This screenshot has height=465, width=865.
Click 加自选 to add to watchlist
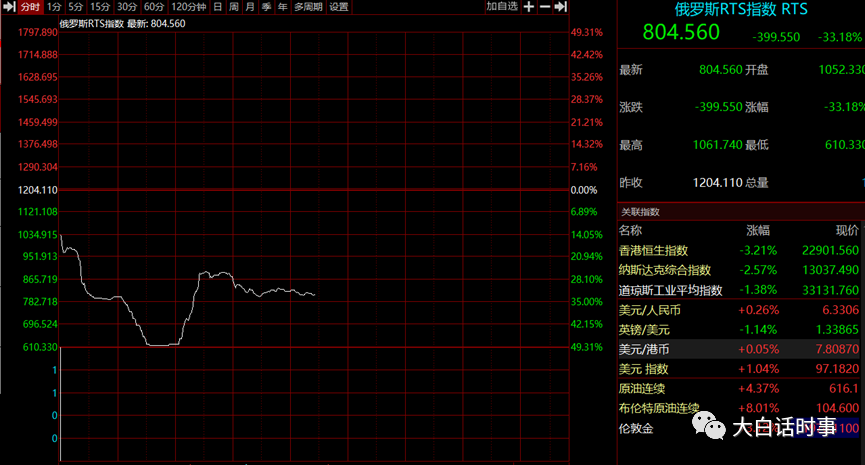(x=502, y=6)
